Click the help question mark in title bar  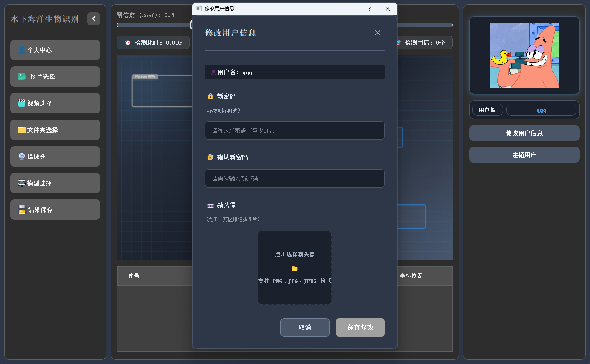(369, 9)
